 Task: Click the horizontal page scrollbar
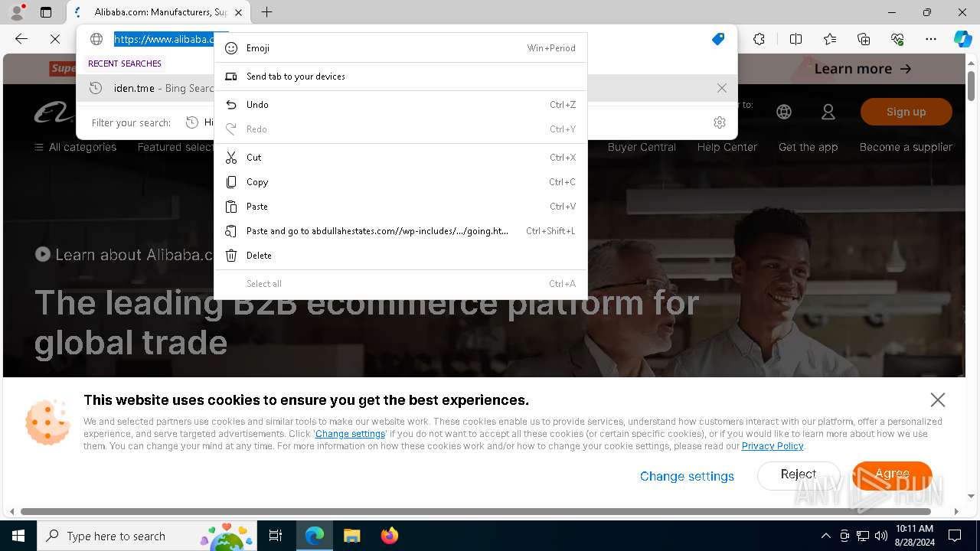[x=475, y=511]
